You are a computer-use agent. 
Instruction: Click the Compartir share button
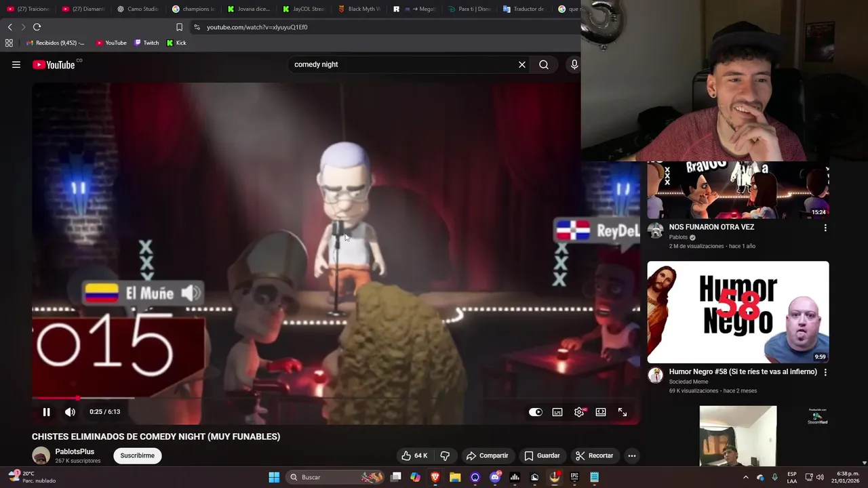[487, 455]
